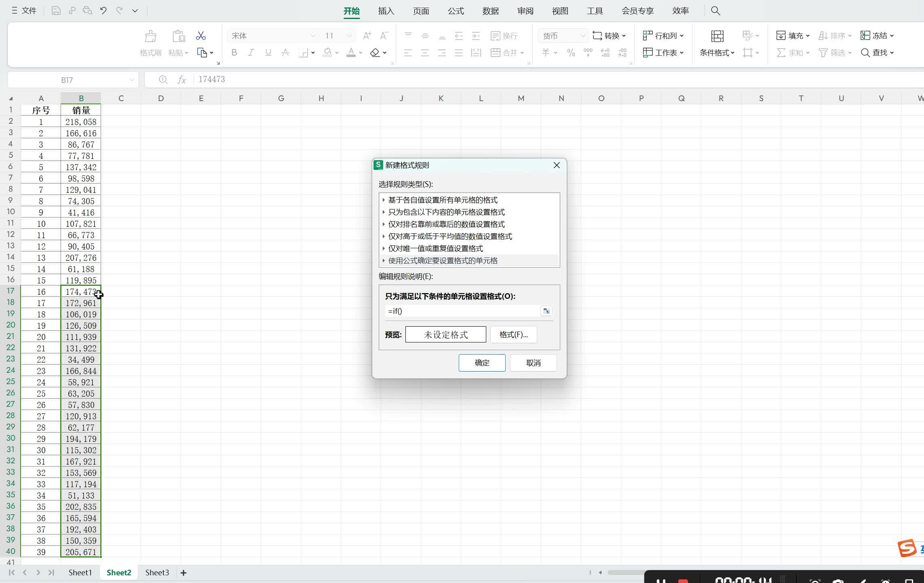924x583 pixels.
Task: Select rule type 只为包含以下内容的单元格设置格式
Action: [469, 212]
